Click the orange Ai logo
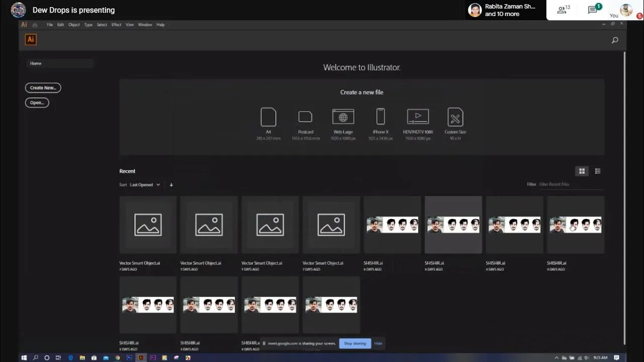644x362 pixels. point(31,39)
